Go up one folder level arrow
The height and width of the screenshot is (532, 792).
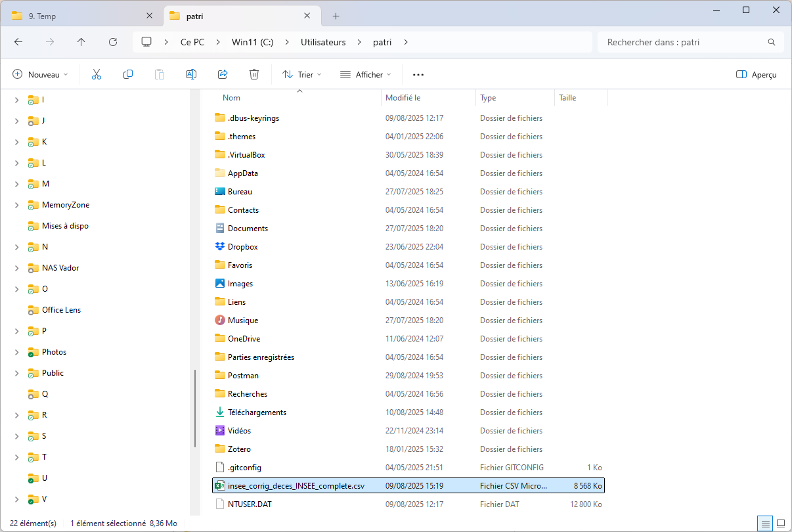(x=81, y=41)
